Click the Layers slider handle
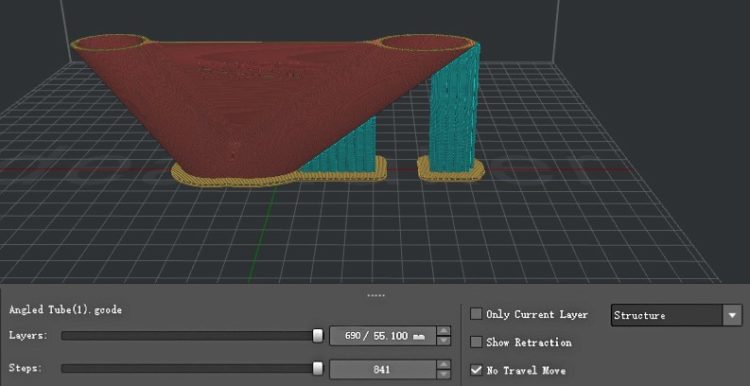Screen dimensions: 750x386 click(x=318, y=336)
